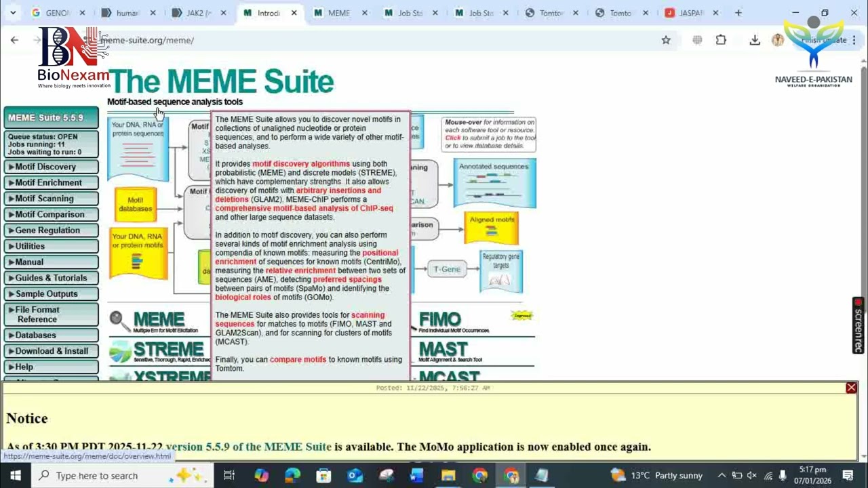Open version 5.5.9 of the MEME Suite link
Image resolution: width=868 pixels, height=488 pixels.
coord(248,447)
